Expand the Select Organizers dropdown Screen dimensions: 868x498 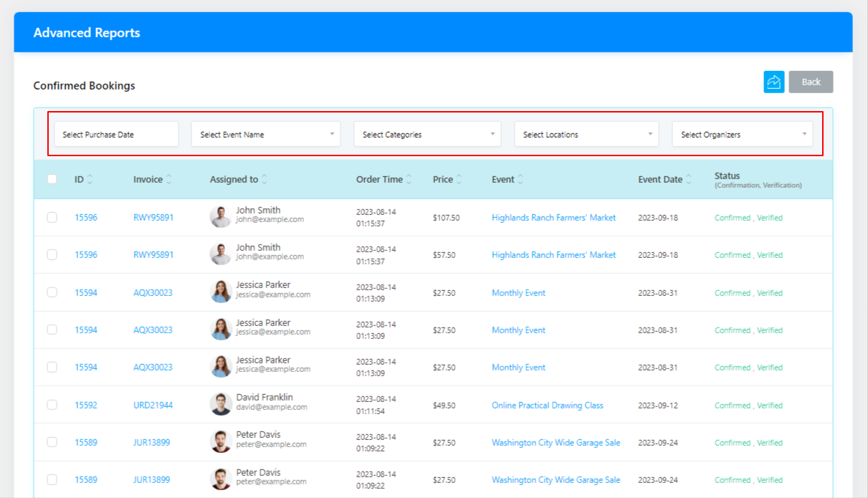pyautogui.click(x=743, y=134)
